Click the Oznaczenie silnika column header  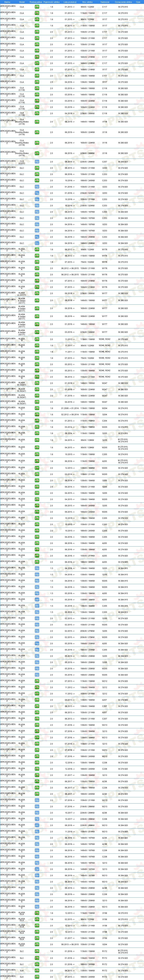pos(123,2)
